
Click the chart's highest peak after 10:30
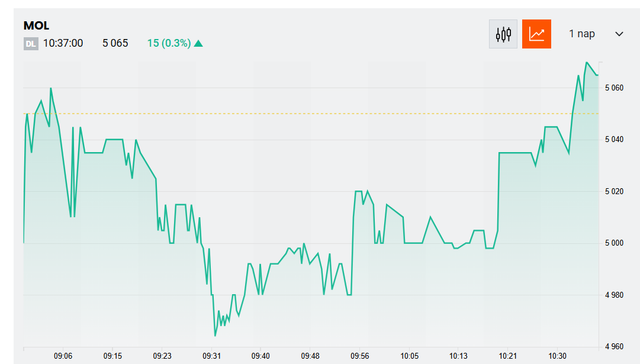586,62
